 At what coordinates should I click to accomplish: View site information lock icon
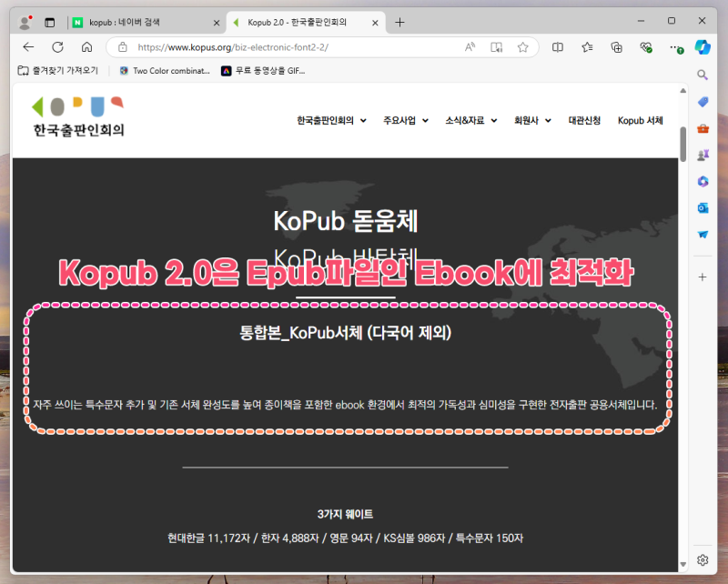tap(123, 47)
